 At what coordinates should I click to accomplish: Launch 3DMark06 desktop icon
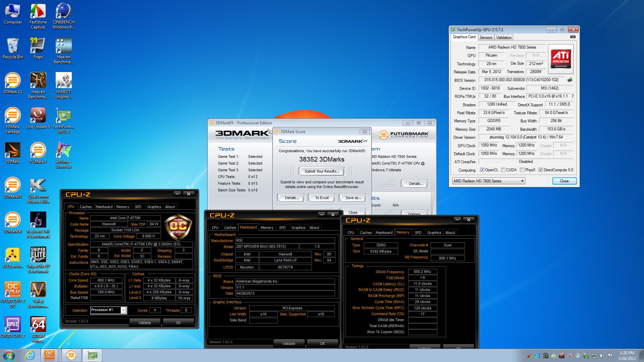tap(13, 223)
